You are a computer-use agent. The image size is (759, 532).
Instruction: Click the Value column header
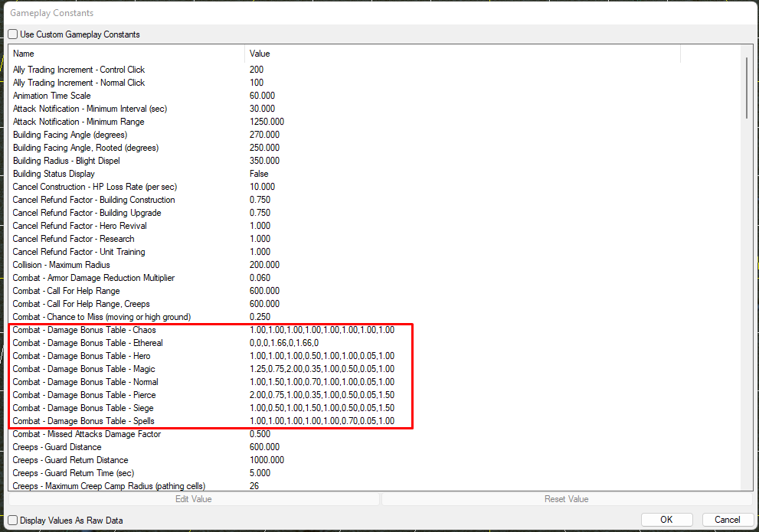tap(463, 54)
